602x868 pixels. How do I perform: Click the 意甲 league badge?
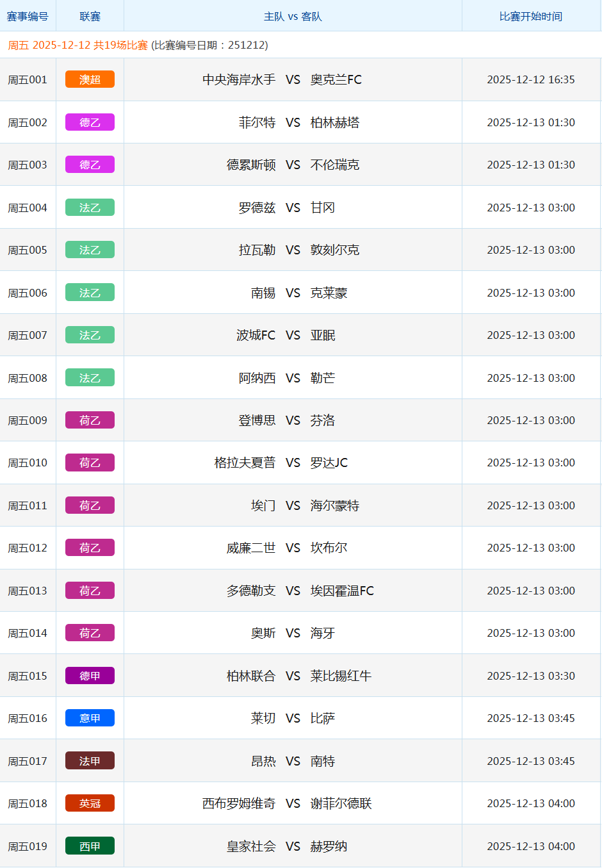(90, 718)
